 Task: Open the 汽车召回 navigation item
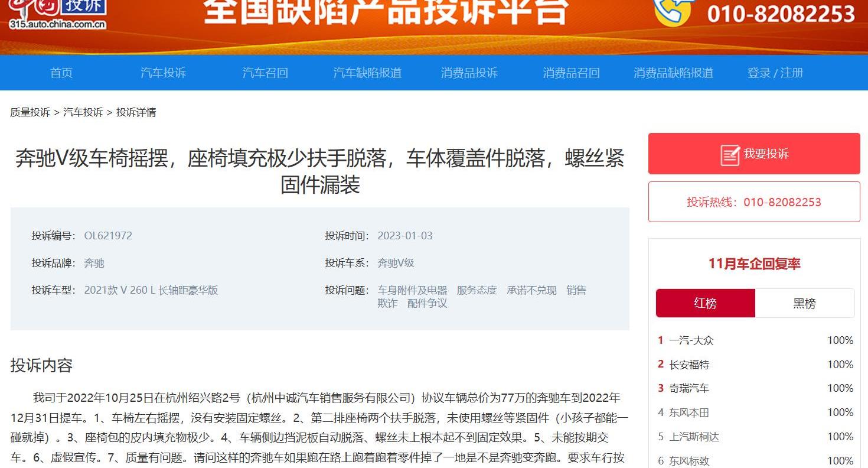tap(265, 73)
